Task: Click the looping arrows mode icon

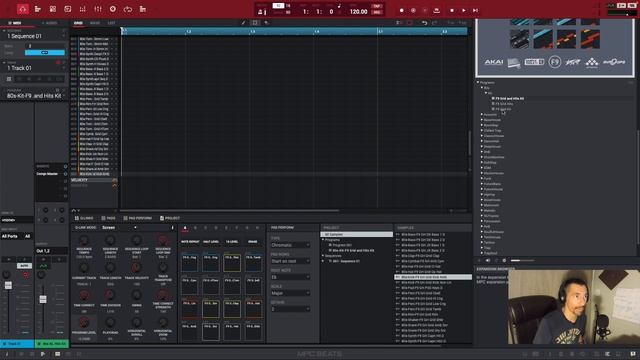Action: [128, 9]
